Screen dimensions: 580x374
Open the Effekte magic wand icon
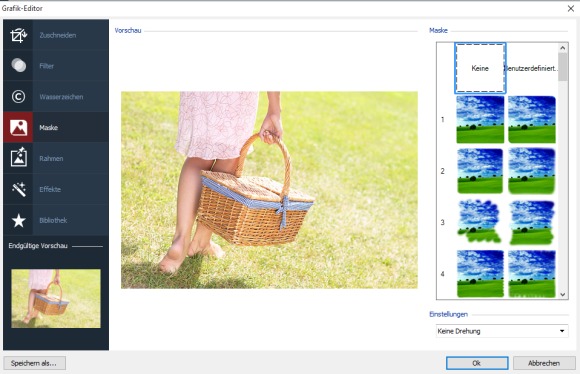(x=18, y=189)
